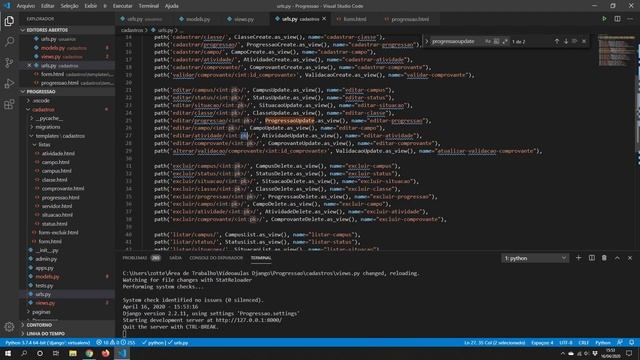
Task: Open admin.py in the file tree
Action: (x=46, y=259)
